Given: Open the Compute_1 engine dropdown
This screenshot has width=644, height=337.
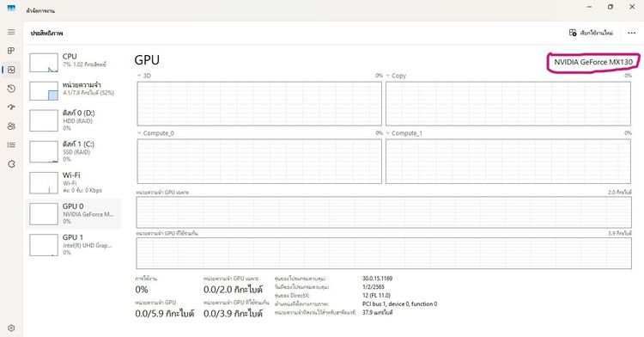Looking at the screenshot, I should pyautogui.click(x=388, y=133).
